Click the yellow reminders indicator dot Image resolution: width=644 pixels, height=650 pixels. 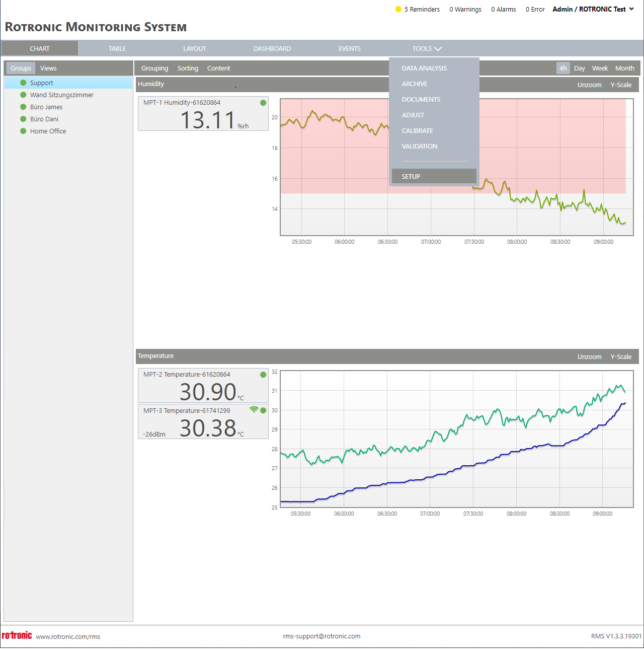[398, 9]
